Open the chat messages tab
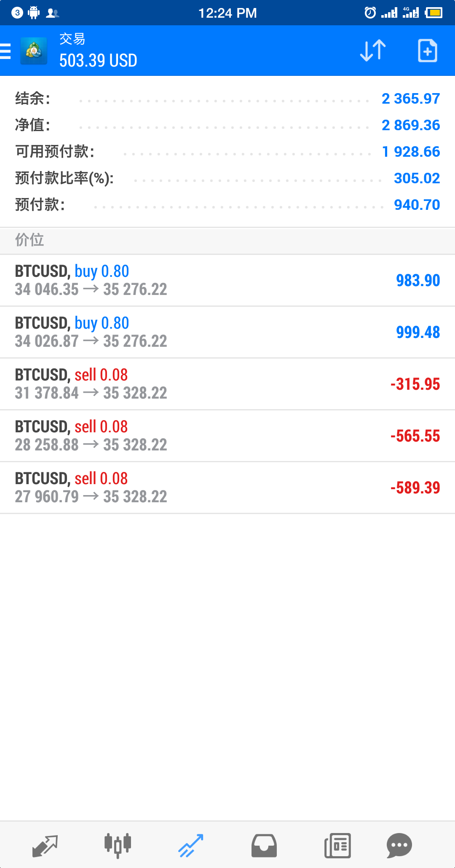The image size is (455, 868). (x=399, y=846)
